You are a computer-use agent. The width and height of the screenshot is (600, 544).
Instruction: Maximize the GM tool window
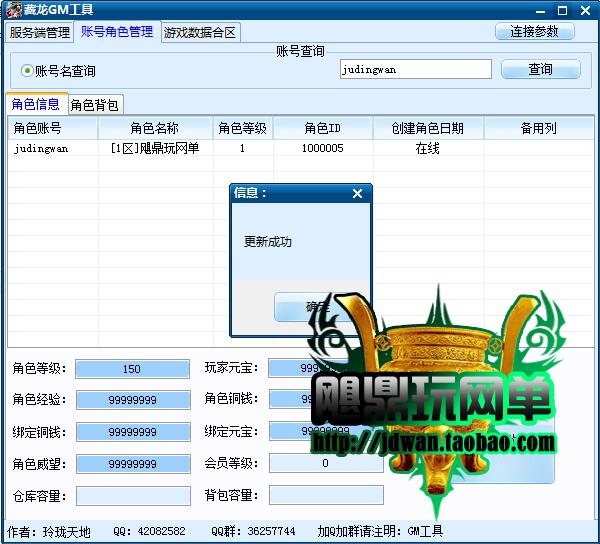point(564,10)
